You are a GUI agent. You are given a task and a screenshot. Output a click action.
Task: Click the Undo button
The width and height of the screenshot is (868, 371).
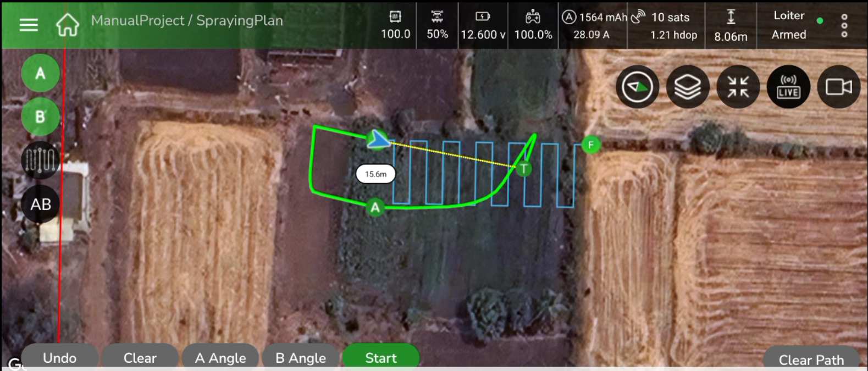(60, 357)
